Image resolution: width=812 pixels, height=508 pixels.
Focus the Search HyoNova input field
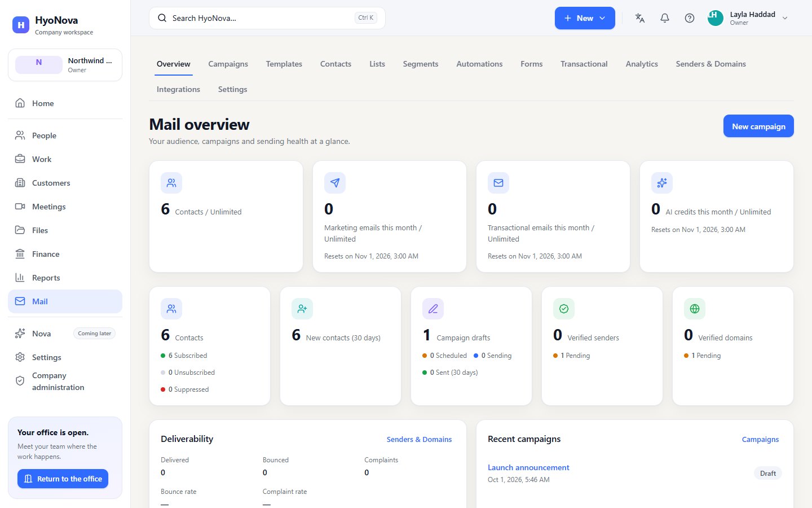(267, 18)
